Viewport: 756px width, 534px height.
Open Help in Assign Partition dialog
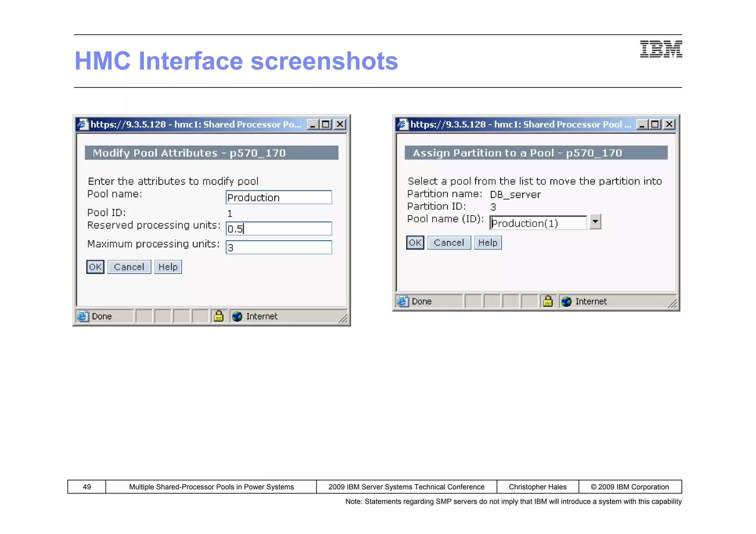[x=488, y=242]
